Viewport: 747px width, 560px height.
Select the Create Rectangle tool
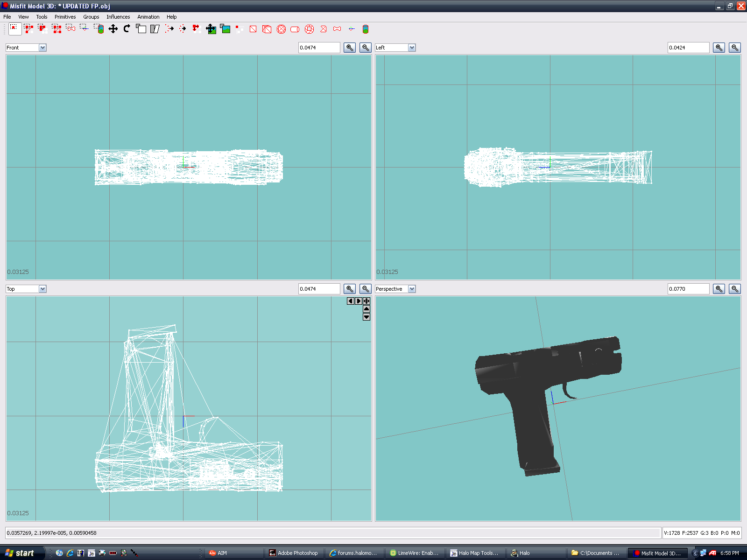(x=253, y=29)
